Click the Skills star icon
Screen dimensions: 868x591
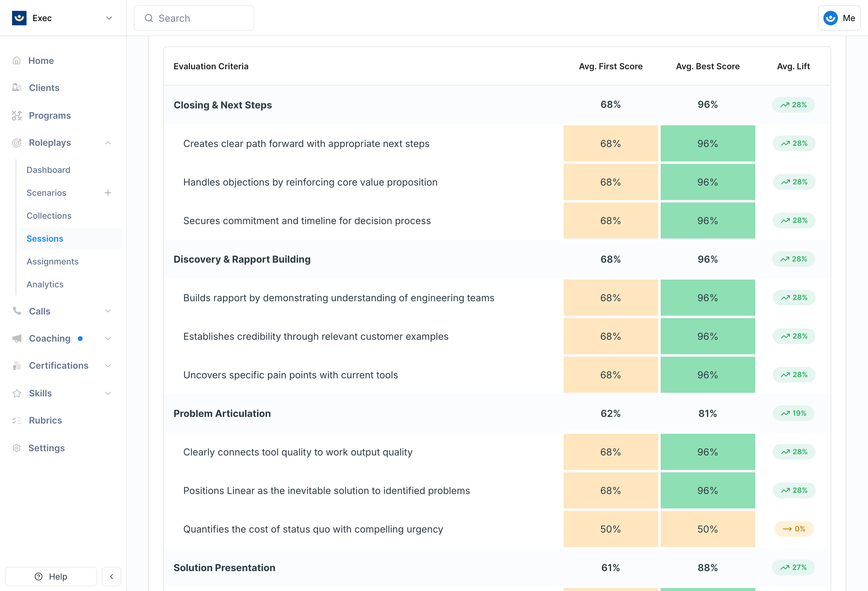[17, 393]
